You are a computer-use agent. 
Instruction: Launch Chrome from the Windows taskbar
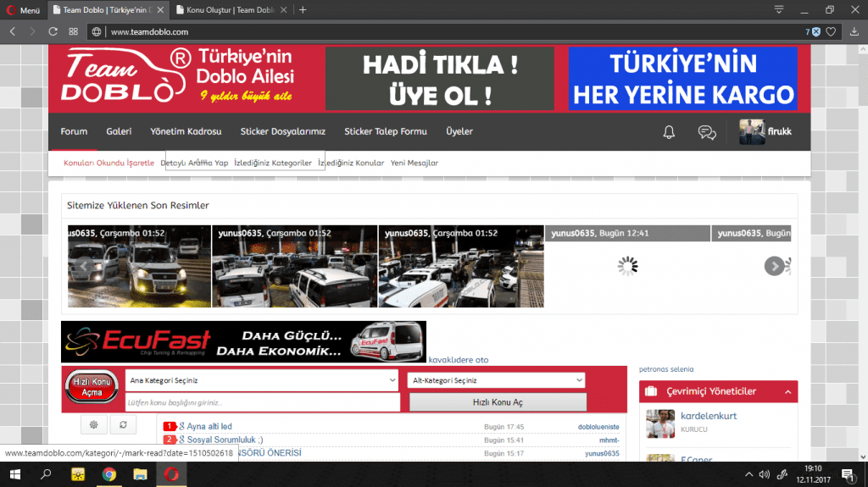point(109,474)
